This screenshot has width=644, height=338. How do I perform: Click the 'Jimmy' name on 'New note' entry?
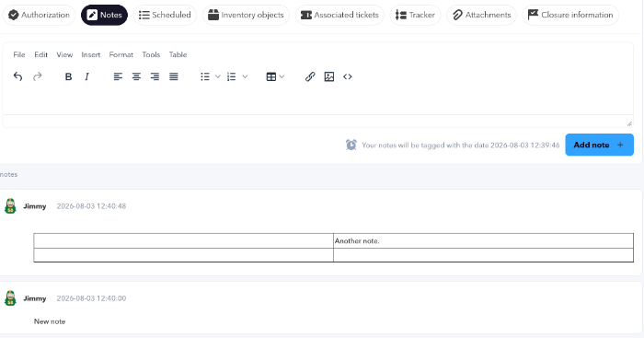[x=35, y=298]
